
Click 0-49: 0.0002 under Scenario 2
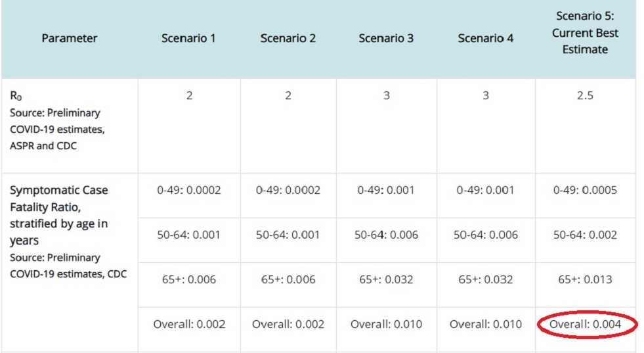(288, 190)
